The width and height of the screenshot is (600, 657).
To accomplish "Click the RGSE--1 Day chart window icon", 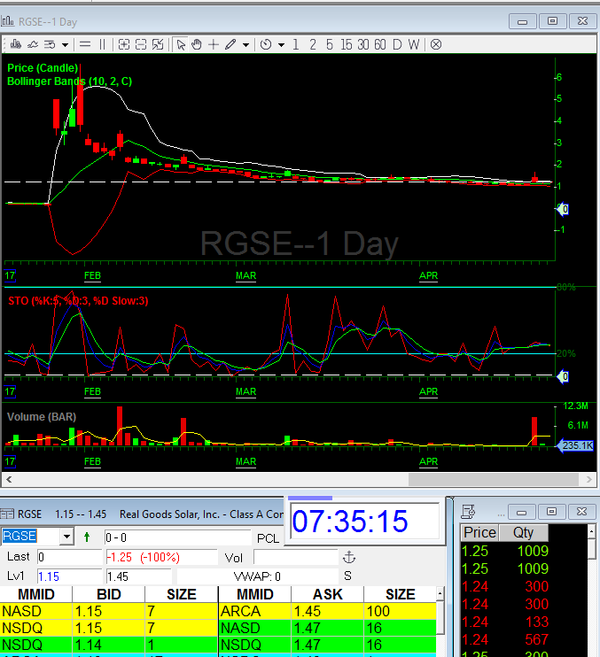I will 7,21.
